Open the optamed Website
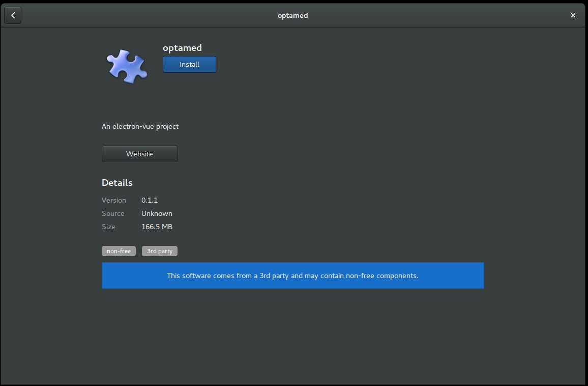Screen dimensions: 588x386 pos(139,154)
